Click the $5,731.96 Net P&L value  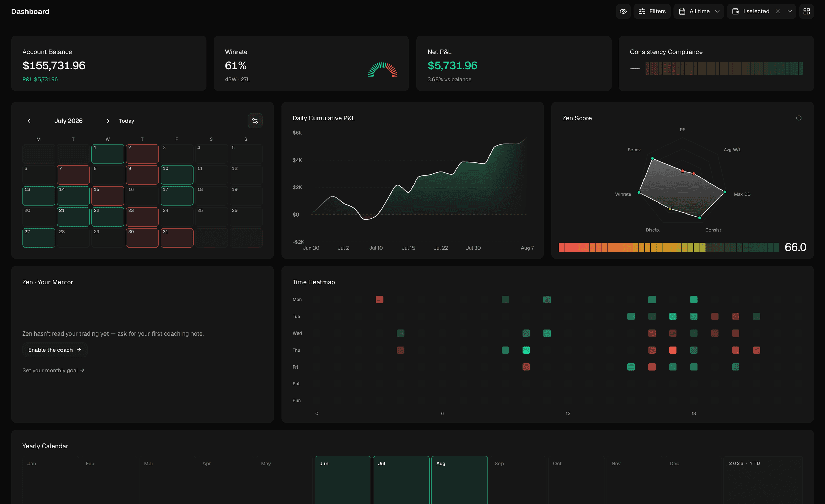point(452,65)
